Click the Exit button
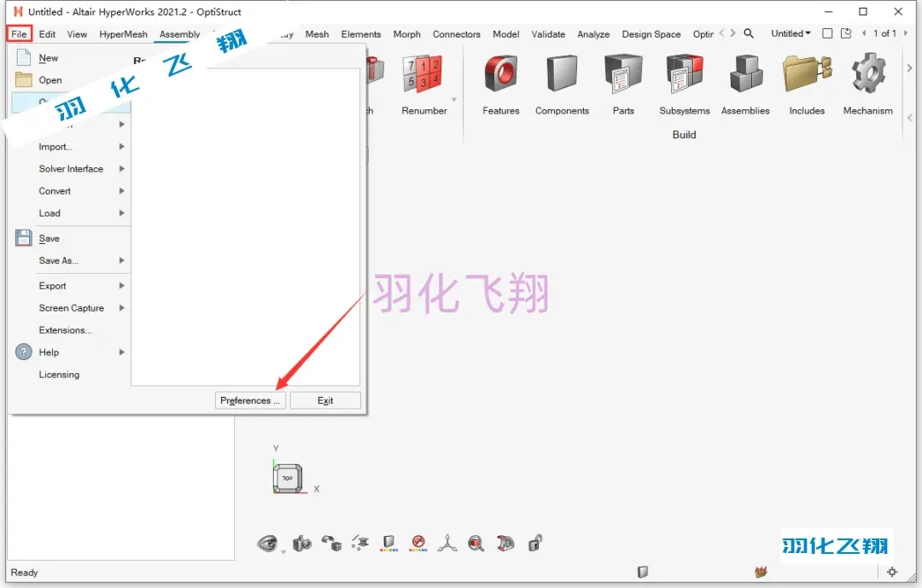 click(325, 400)
